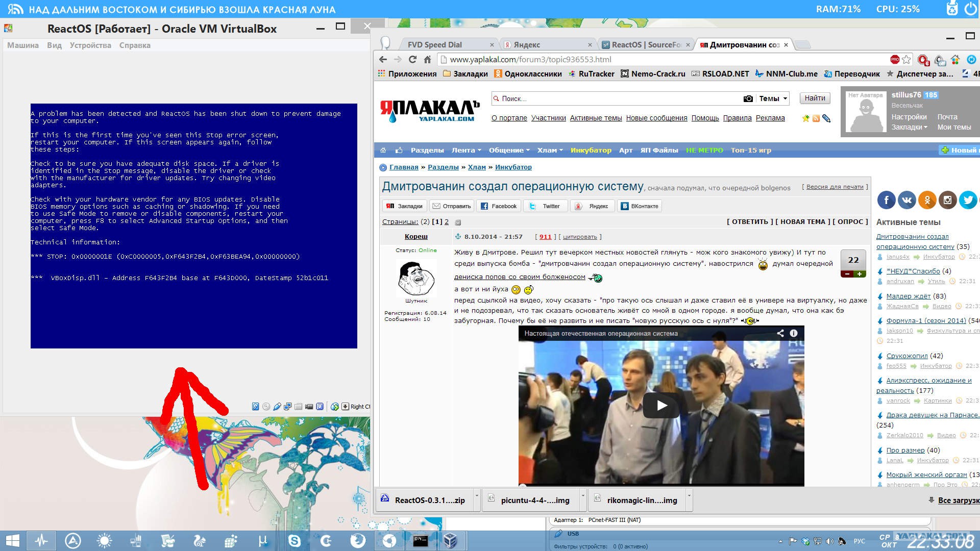Click Найти search button
980x551 pixels.
click(815, 98)
